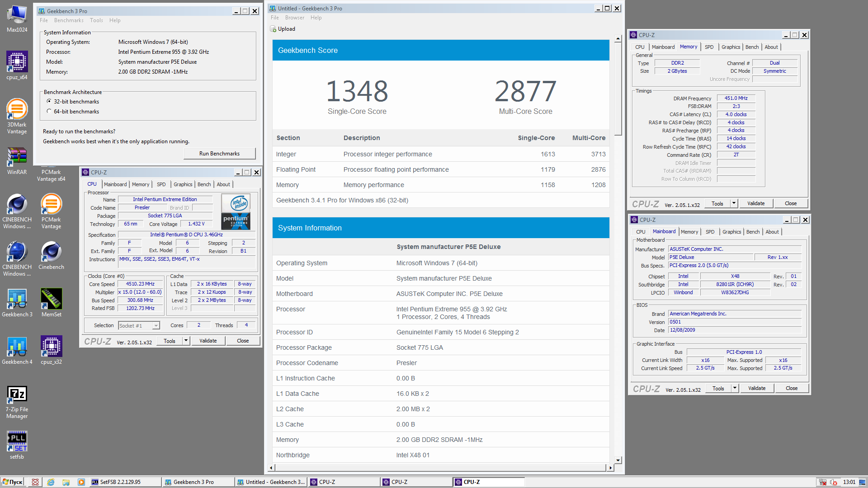Expand Tools dropdown arrow in CPU-Z Mainboard window
This screenshot has height=488, width=868.
pyautogui.click(x=735, y=388)
